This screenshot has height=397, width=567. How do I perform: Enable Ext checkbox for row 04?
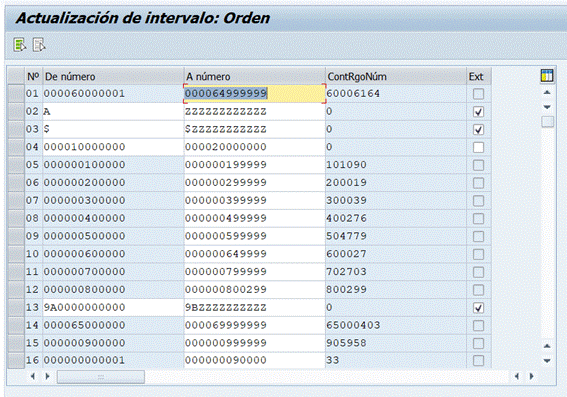click(478, 147)
